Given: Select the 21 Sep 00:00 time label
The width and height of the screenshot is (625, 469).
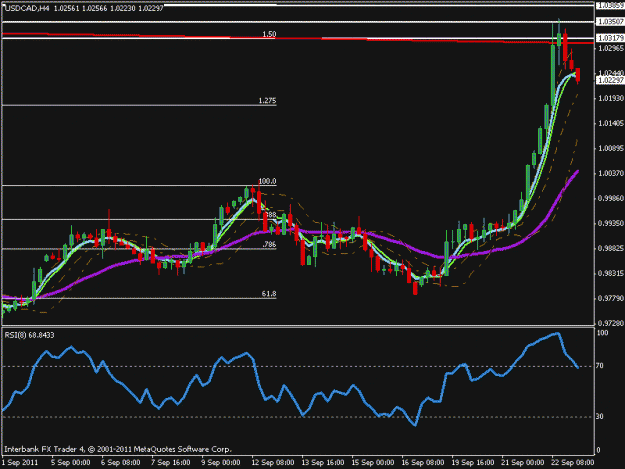Looking at the screenshot, I should pyautogui.click(x=523, y=463).
